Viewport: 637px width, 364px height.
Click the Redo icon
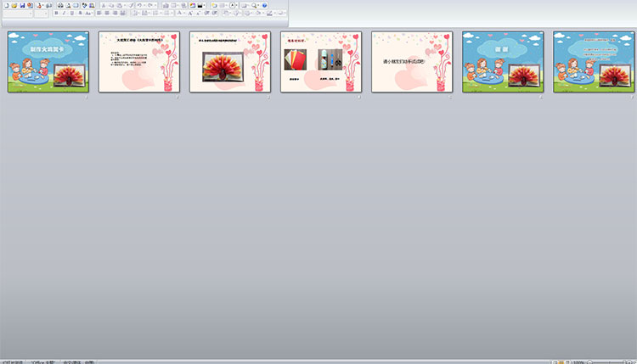click(150, 6)
